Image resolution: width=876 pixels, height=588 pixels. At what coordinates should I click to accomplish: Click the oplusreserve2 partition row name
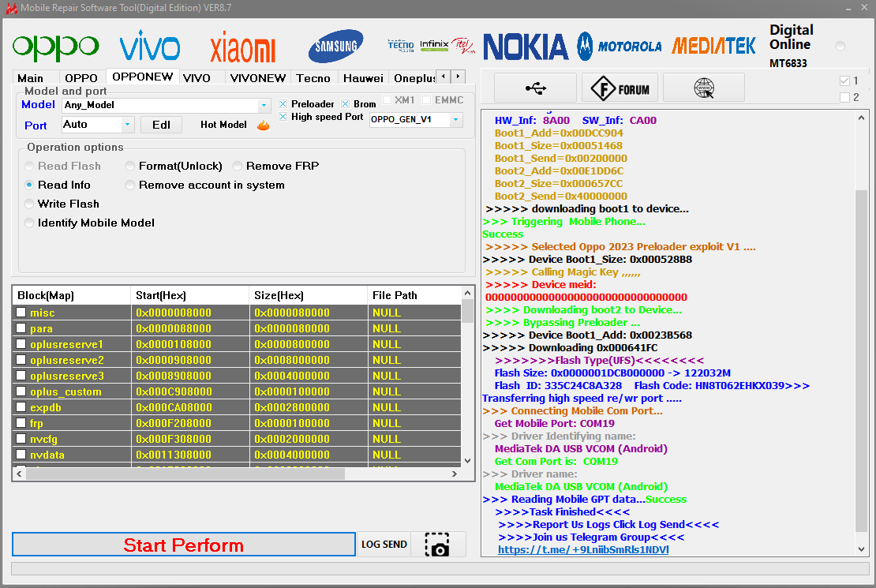click(x=67, y=360)
